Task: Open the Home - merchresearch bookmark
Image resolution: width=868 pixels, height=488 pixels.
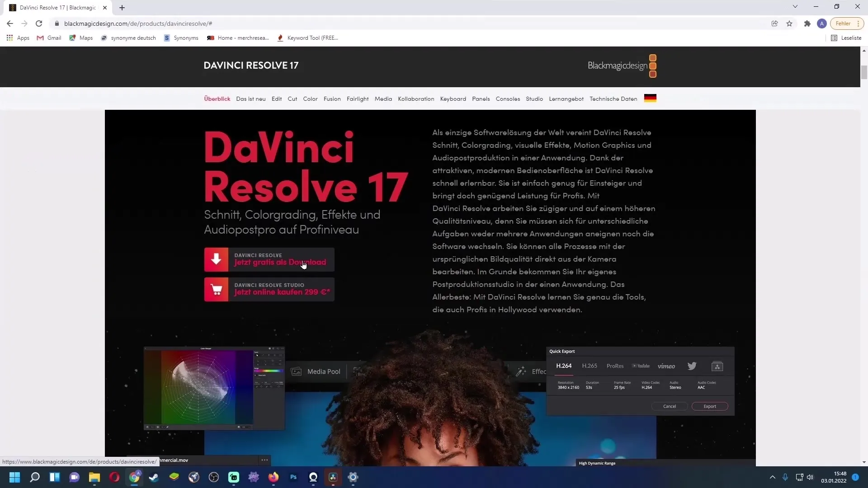Action: click(x=238, y=38)
